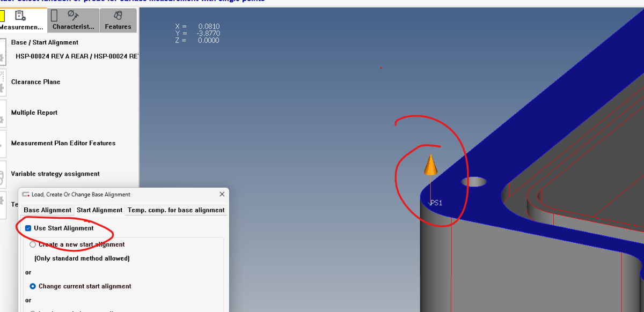The image size is (644, 312).
Task: Click the Y = -3.8770 coordinate readout
Action: click(x=197, y=33)
